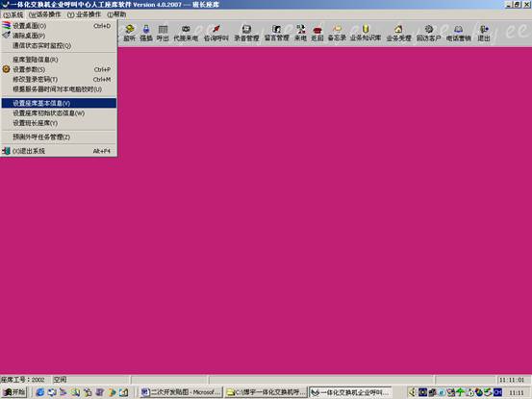The width and height of the screenshot is (532, 399).
Task: Click the 呼出 outbound call toolbar icon
Action: pyautogui.click(x=163, y=34)
